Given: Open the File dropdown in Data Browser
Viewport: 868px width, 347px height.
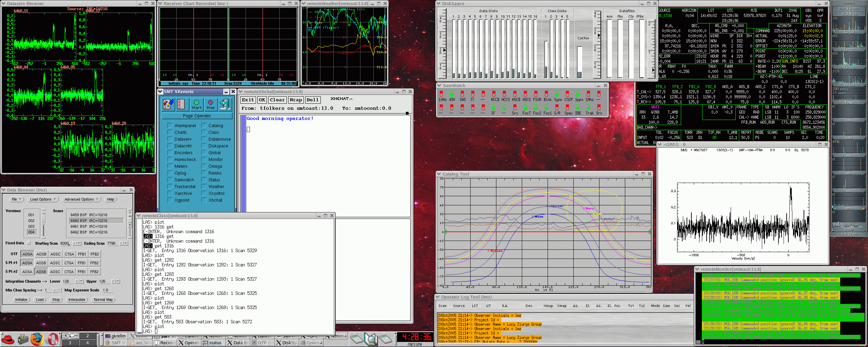Looking at the screenshot, I should point(16,199).
